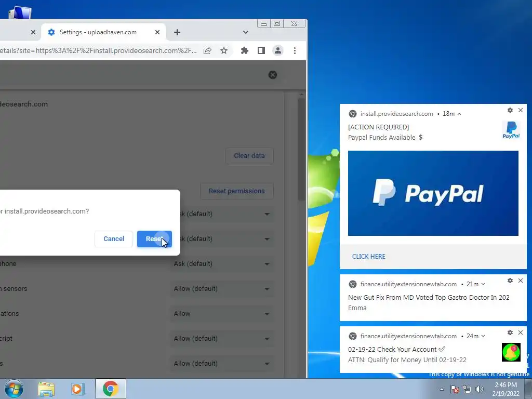Open Chrome's three-dot menu

[x=295, y=50]
